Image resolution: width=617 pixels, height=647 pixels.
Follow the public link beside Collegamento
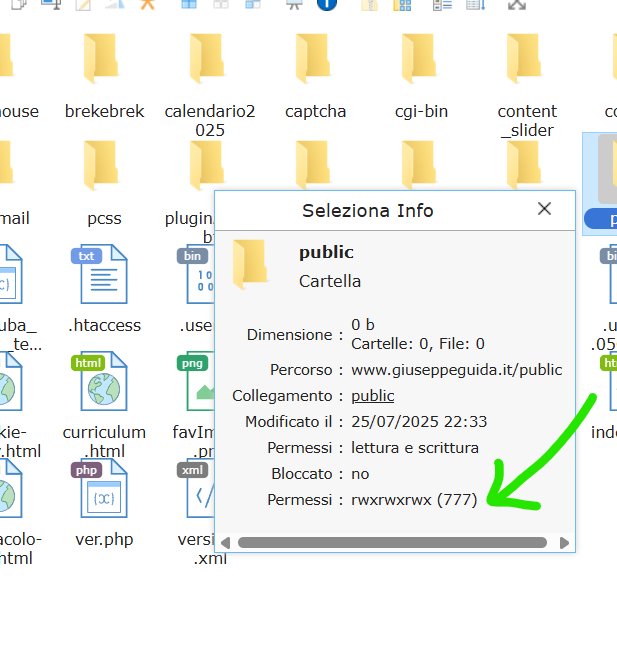372,396
